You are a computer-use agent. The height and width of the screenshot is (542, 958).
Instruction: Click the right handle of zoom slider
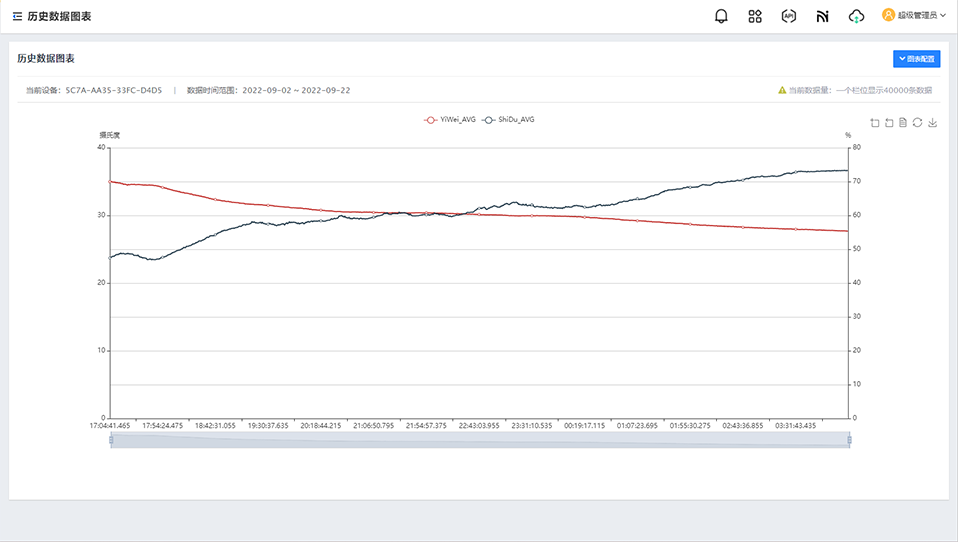point(849,440)
